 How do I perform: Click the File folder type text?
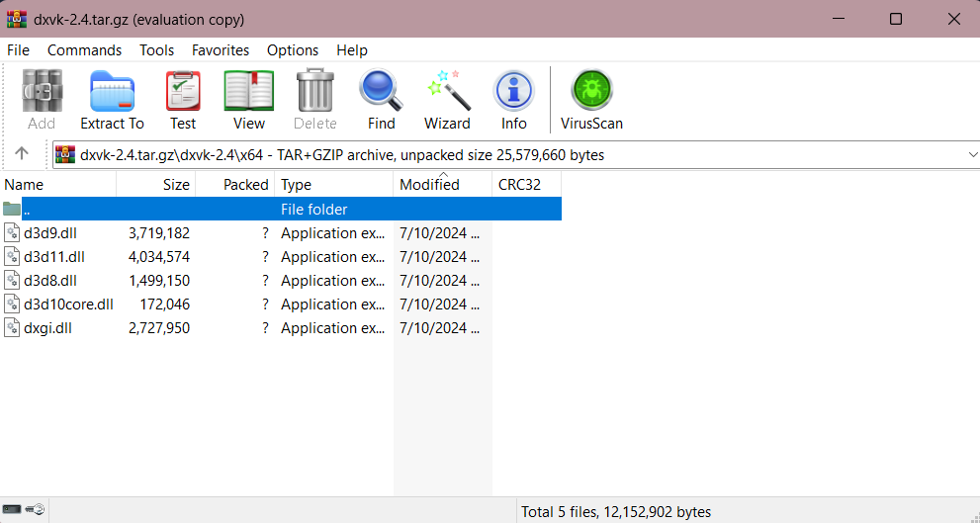313,209
